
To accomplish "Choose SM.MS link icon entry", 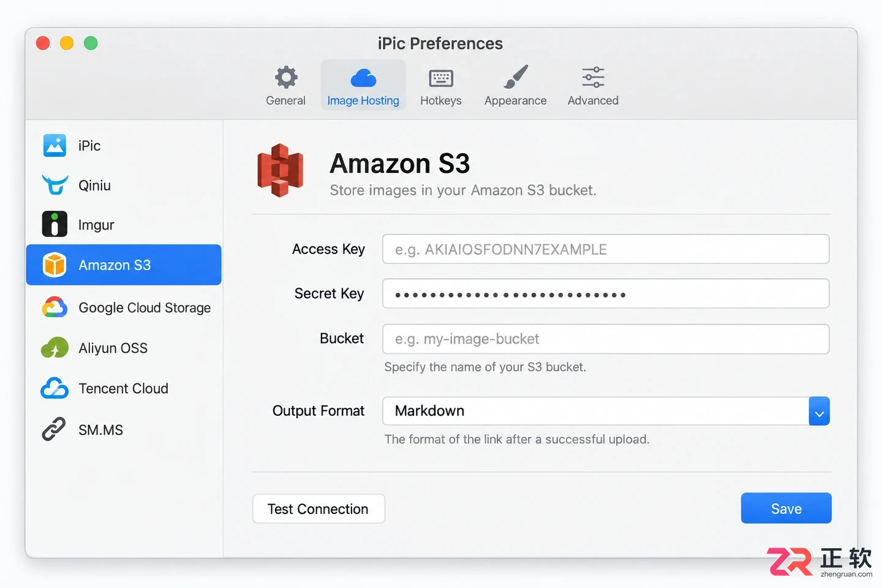I will (x=124, y=429).
